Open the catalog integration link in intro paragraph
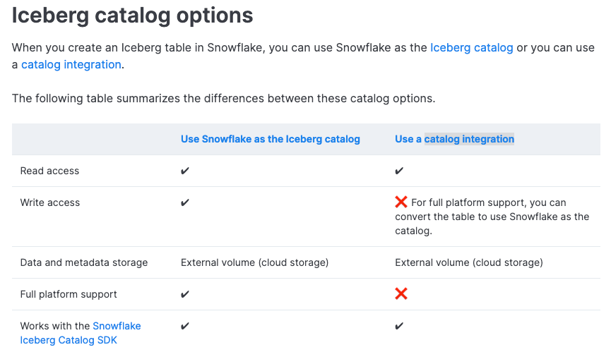This screenshot has width=611, height=364. [71, 64]
